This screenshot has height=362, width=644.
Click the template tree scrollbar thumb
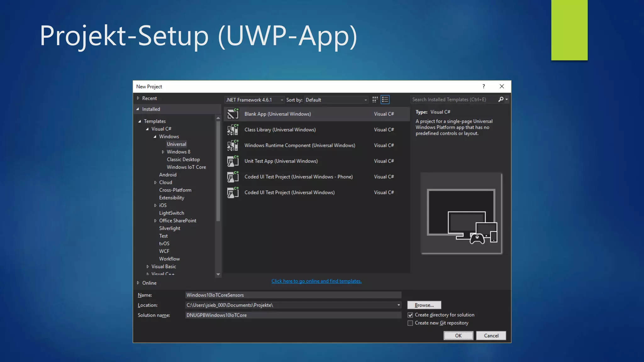pos(218,171)
